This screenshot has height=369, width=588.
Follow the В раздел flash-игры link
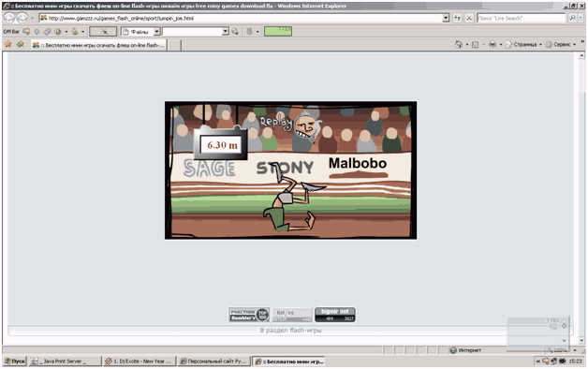coord(290,331)
